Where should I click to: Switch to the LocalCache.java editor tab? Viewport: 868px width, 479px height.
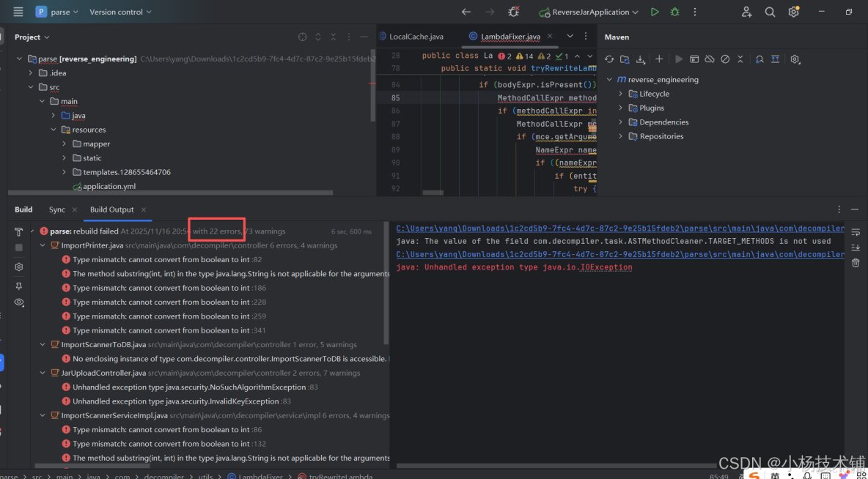click(416, 34)
